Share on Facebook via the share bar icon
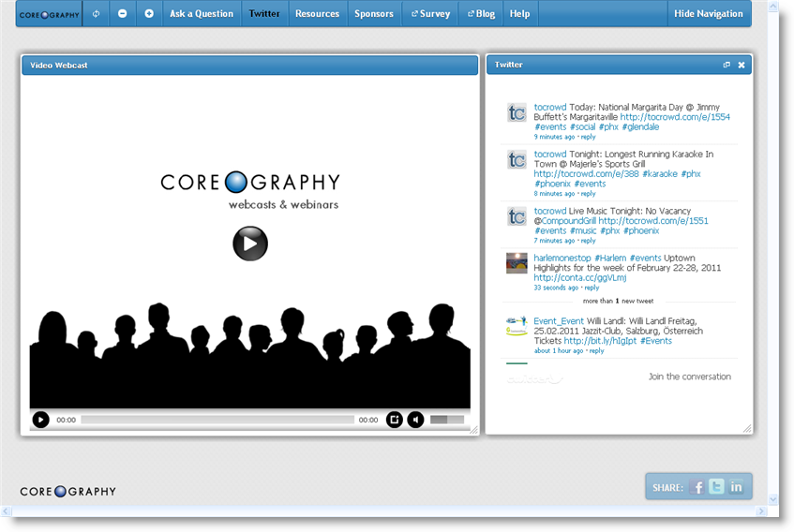 697,487
